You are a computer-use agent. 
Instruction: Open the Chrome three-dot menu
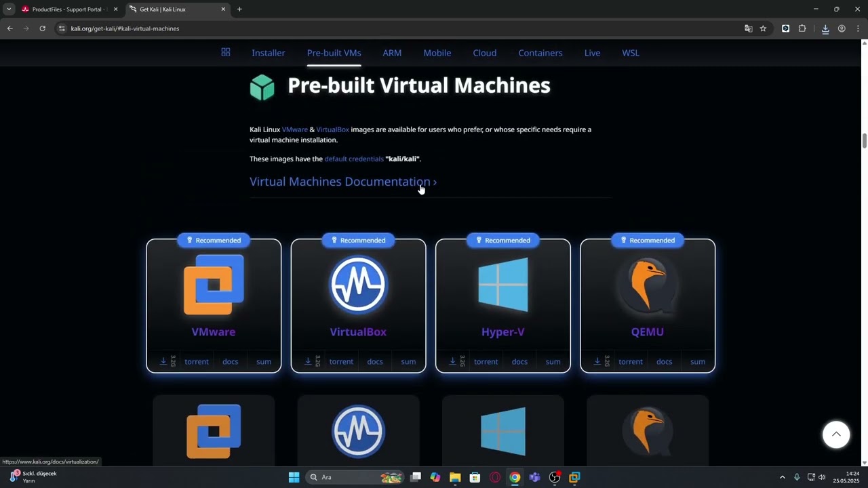point(858,28)
